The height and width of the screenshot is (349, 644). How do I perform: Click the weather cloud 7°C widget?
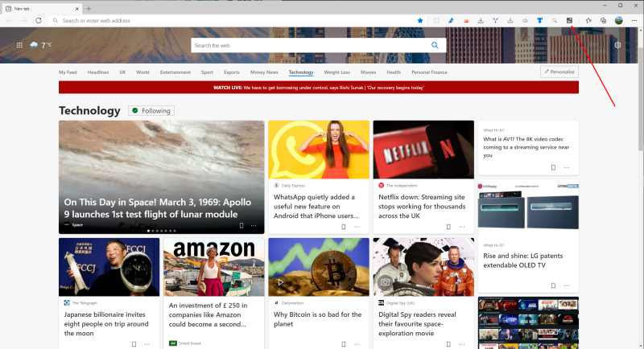(41, 45)
